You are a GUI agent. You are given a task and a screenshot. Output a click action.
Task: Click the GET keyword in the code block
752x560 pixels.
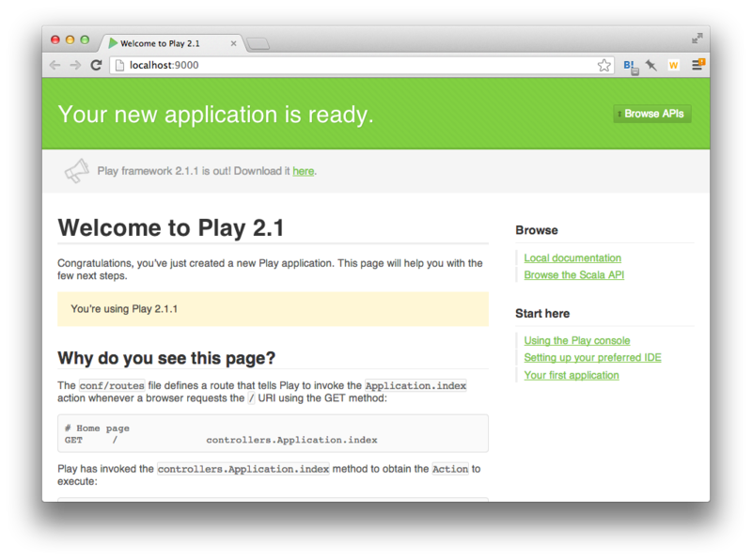coord(73,440)
